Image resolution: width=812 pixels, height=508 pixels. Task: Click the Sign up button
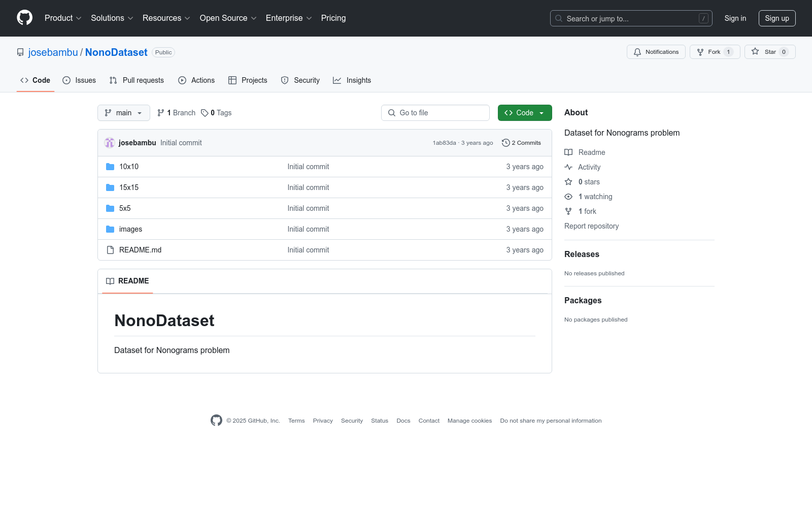click(x=777, y=18)
